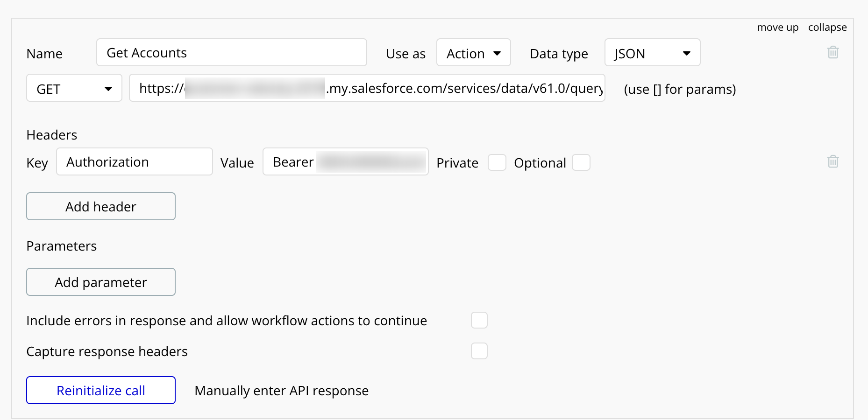Edit the Name field Get Accounts
Screen dimensions: 868x420
tap(232, 53)
